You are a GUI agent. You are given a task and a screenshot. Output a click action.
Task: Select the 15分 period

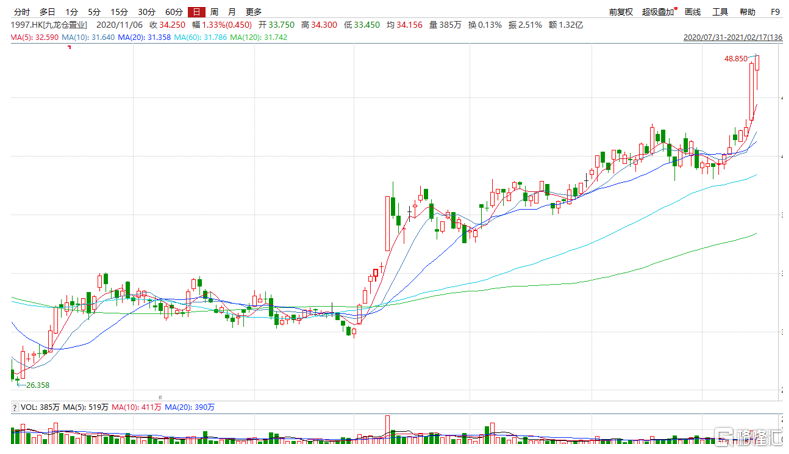tap(120, 12)
